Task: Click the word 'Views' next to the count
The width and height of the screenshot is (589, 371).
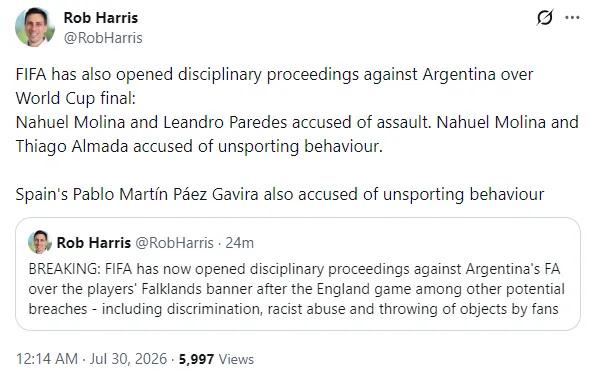Action: [x=236, y=359]
